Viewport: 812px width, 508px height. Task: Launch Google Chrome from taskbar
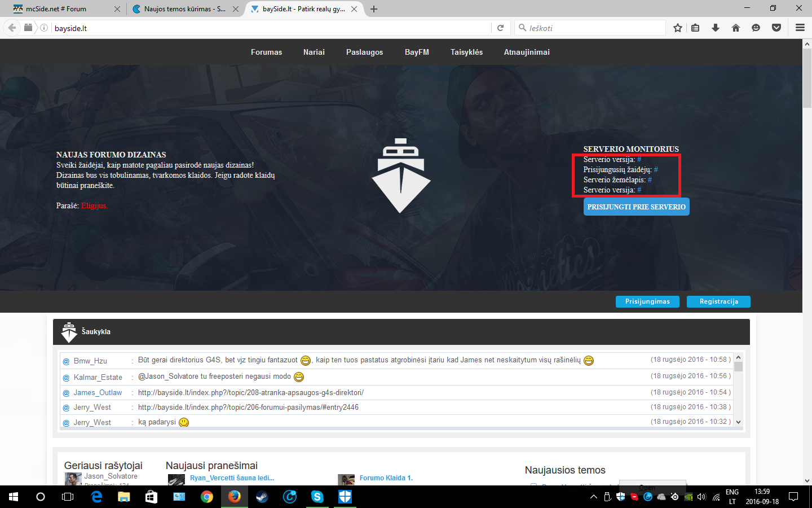pyautogui.click(x=206, y=497)
